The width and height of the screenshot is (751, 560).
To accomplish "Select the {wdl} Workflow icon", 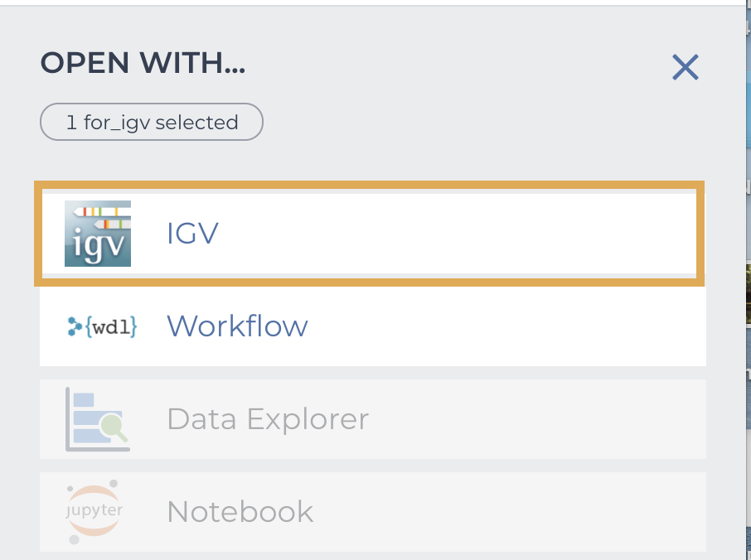I will tap(101, 326).
